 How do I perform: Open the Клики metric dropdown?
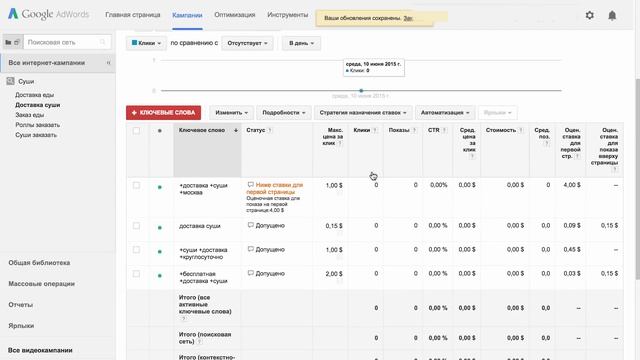pyautogui.click(x=146, y=43)
